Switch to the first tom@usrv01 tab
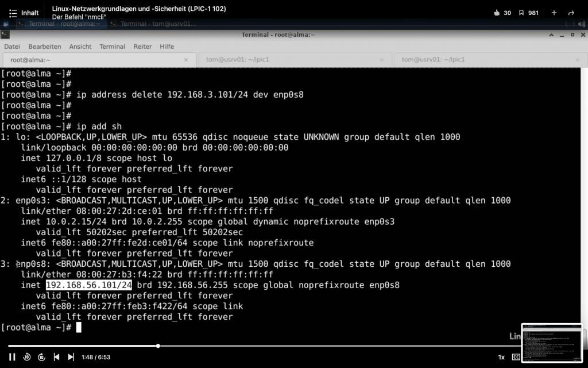The height and width of the screenshot is (368, 588). point(238,60)
